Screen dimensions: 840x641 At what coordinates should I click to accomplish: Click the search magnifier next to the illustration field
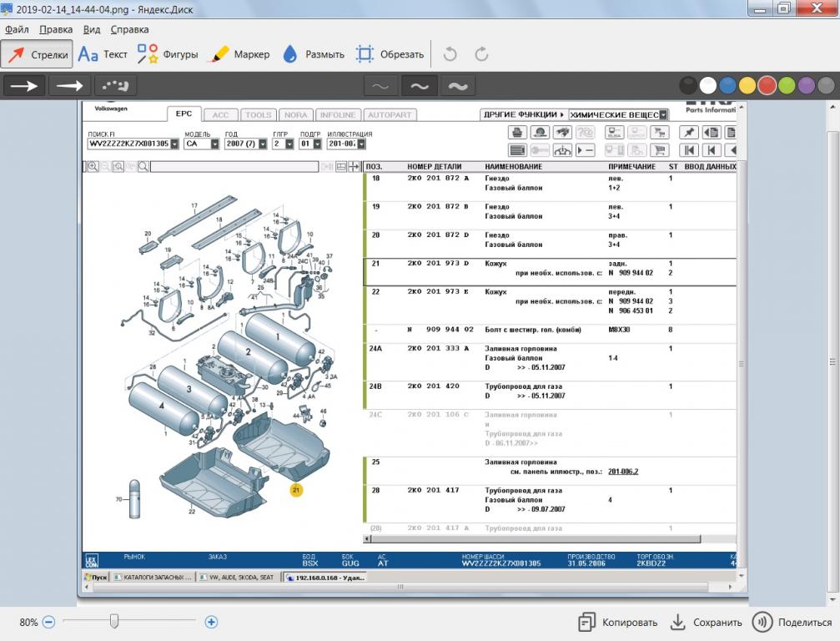point(143,167)
